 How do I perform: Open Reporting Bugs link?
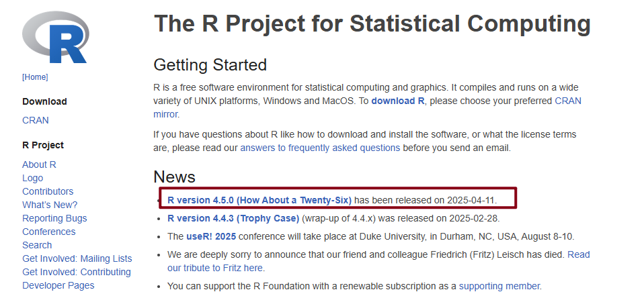click(54, 218)
